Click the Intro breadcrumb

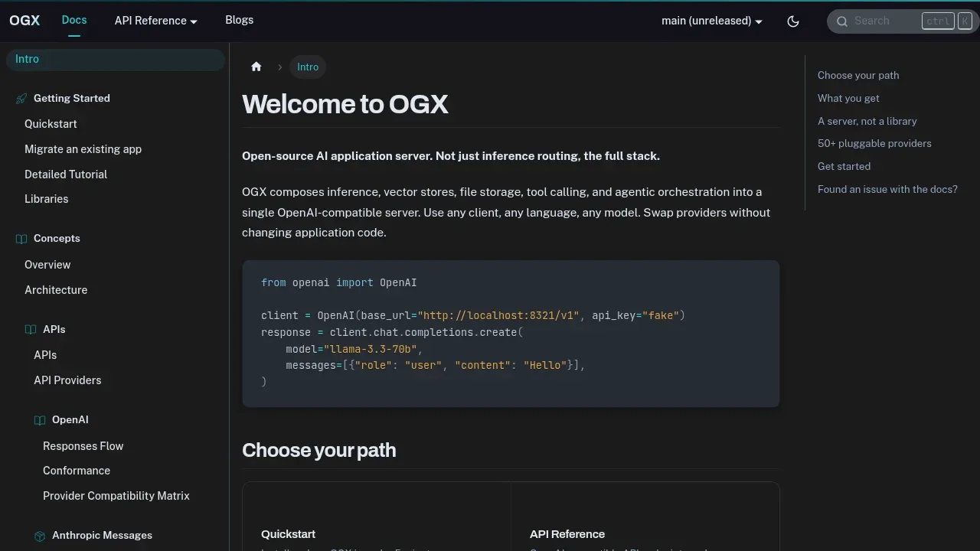pyautogui.click(x=308, y=67)
